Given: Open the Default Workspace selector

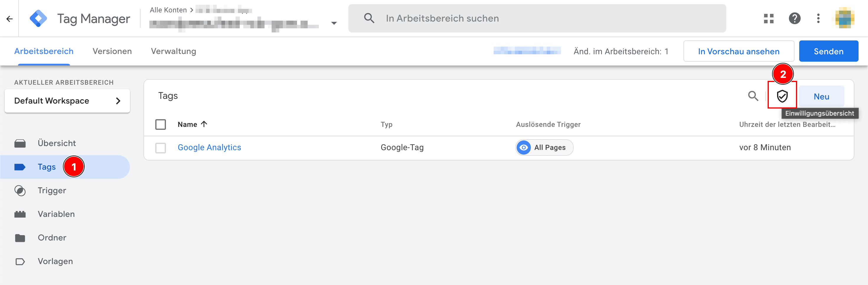Looking at the screenshot, I should point(67,101).
